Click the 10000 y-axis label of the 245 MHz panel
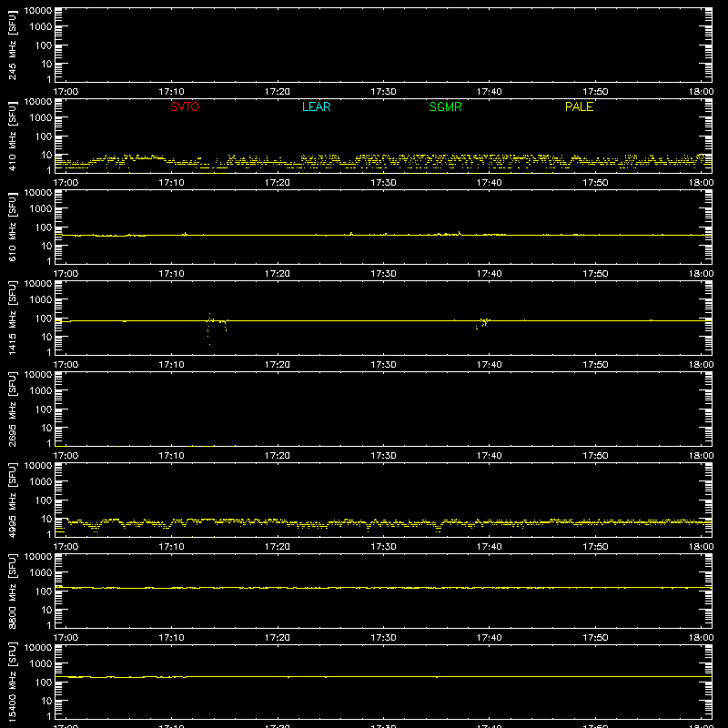 38,11
